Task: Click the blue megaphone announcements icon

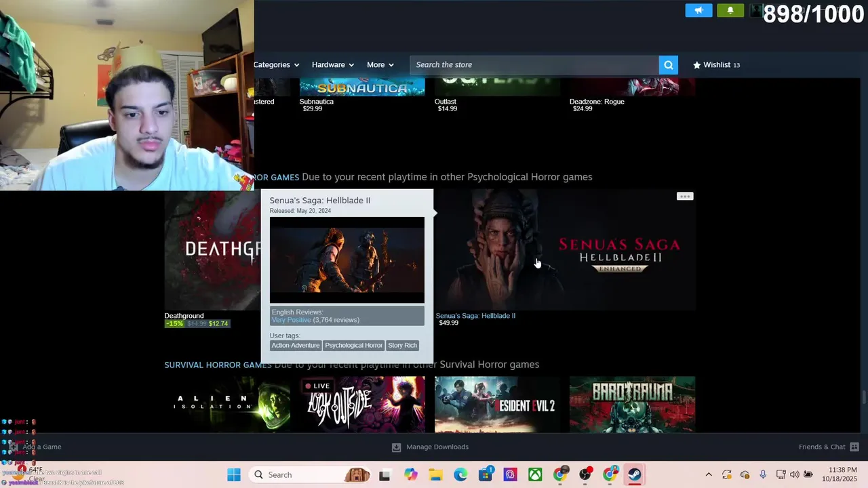Action: coord(698,10)
